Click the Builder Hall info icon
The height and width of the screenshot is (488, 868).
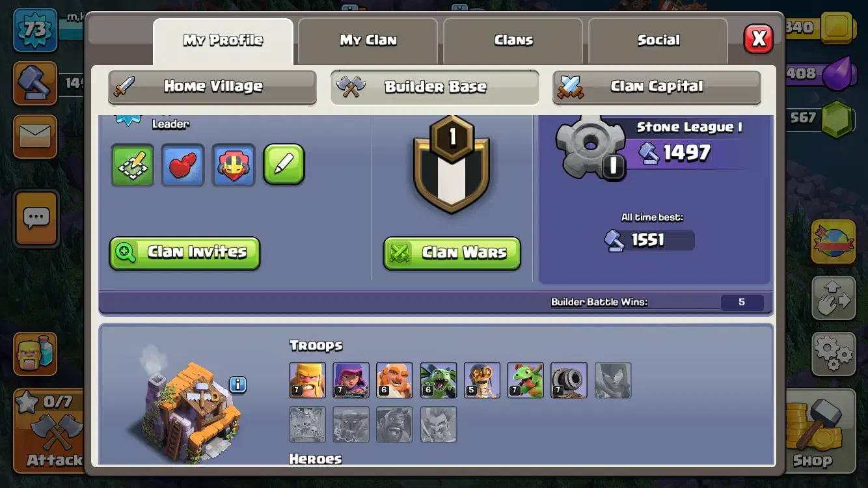click(x=238, y=385)
